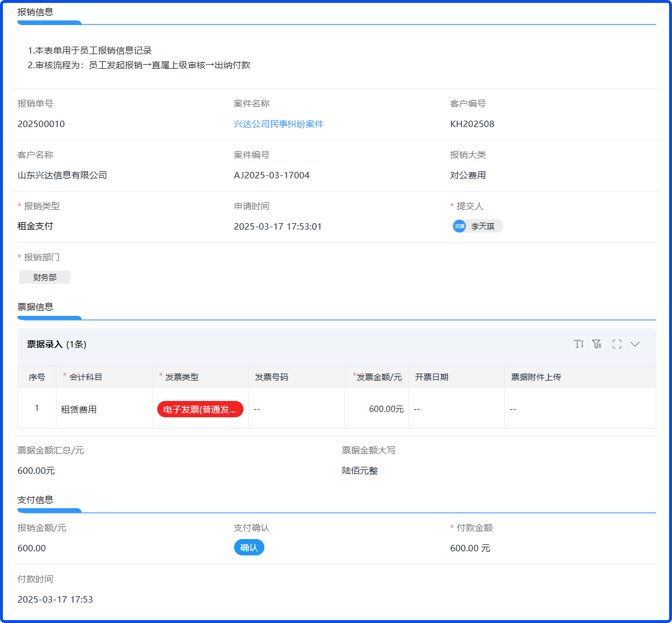Click the 付款金额 600.00 元 field

coord(470,548)
